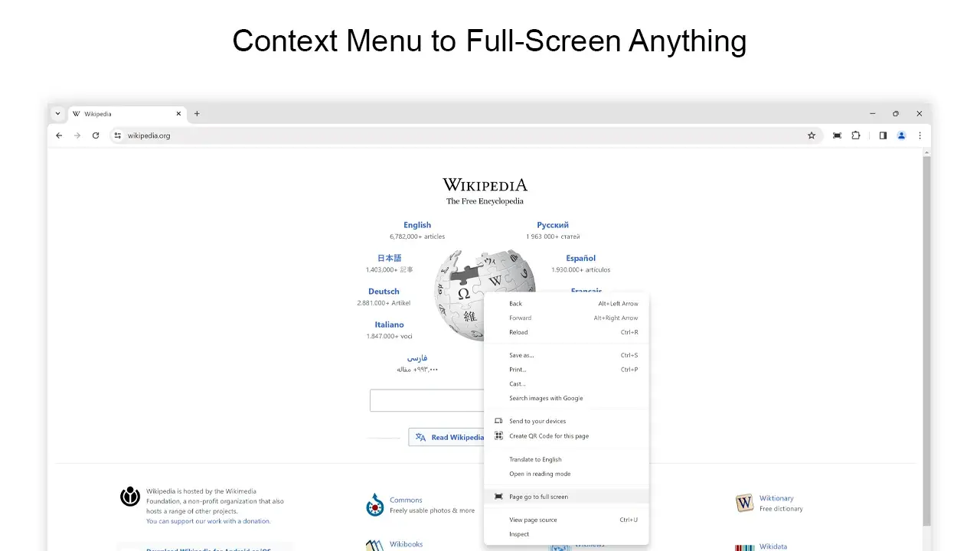Image resolution: width=980 pixels, height=551 pixels.
Task: Minimize the browser window
Action: point(872,113)
